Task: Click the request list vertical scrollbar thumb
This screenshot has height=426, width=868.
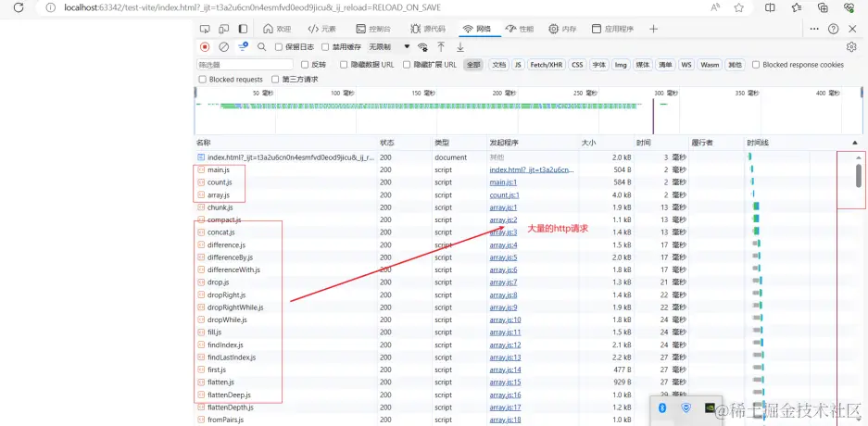Action: 859,175
